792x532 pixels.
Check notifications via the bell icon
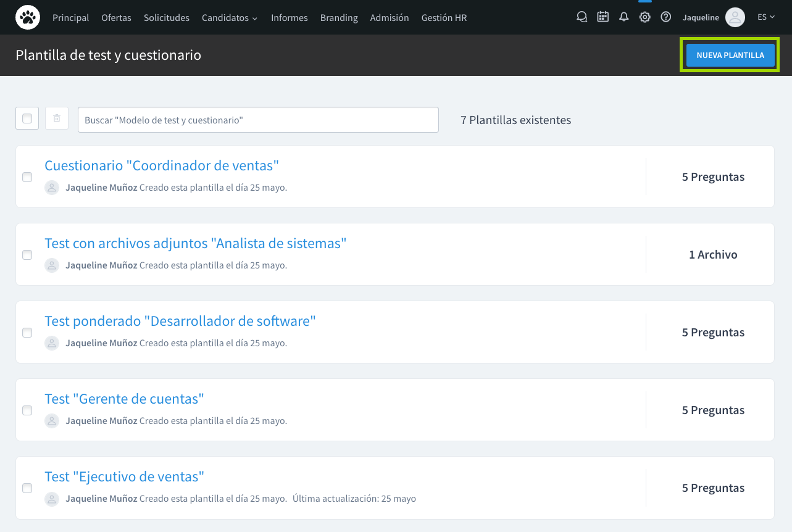pyautogui.click(x=623, y=17)
